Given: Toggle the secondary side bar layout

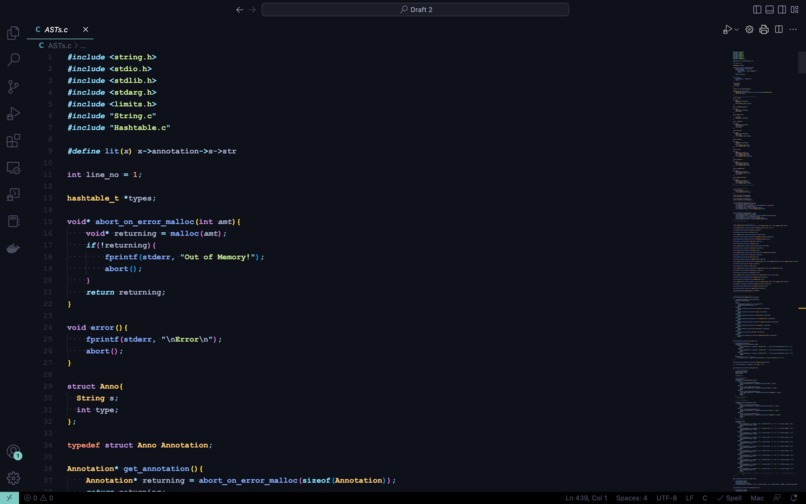Looking at the screenshot, I should [782, 10].
